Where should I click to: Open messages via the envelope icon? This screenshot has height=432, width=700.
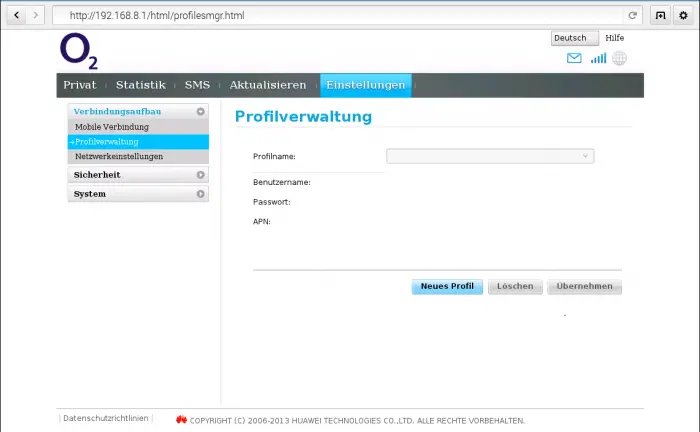click(x=574, y=58)
